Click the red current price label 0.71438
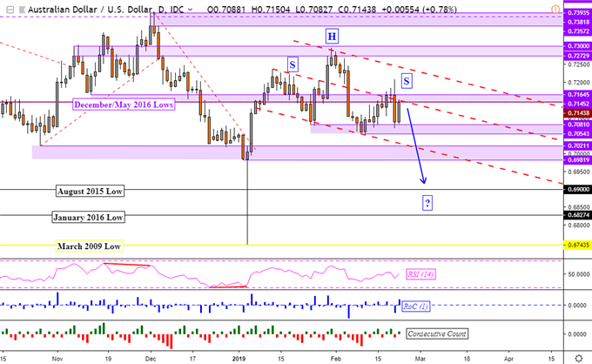592x364 pixels. (x=577, y=112)
